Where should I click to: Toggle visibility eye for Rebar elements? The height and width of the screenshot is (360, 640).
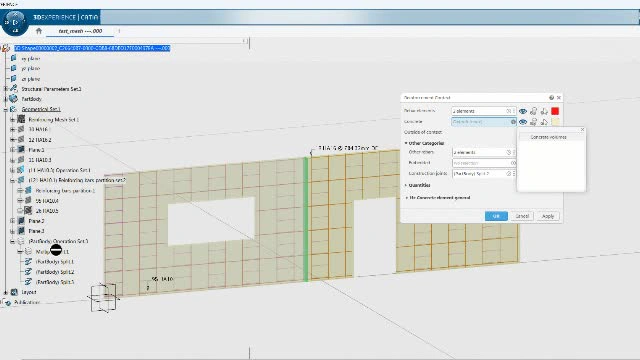(523, 111)
